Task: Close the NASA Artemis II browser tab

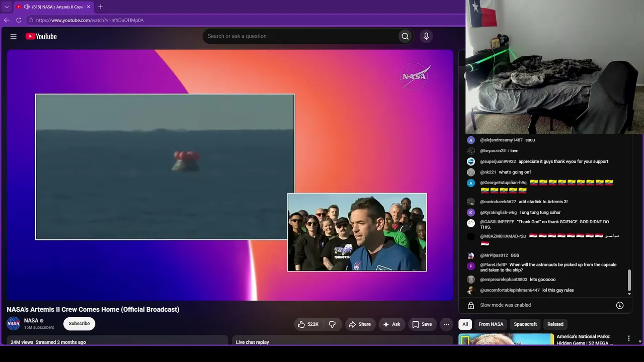Action: point(89,7)
